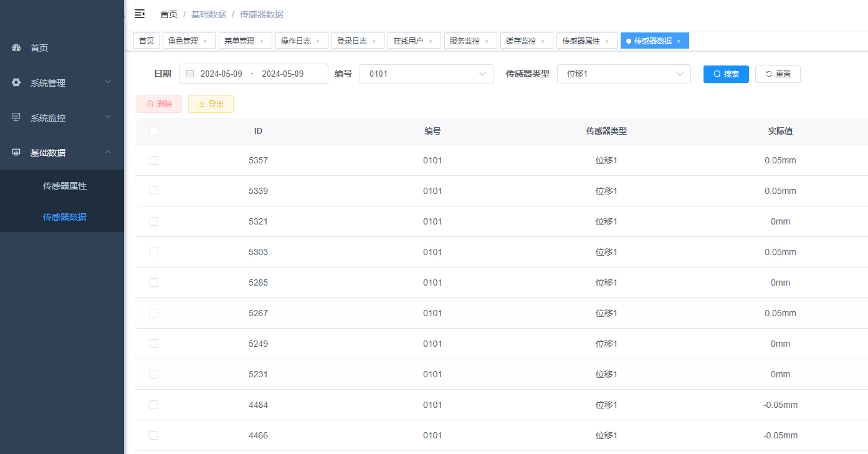Collapse the 基础数据 sidebar menu
The width and height of the screenshot is (868, 454).
62,153
